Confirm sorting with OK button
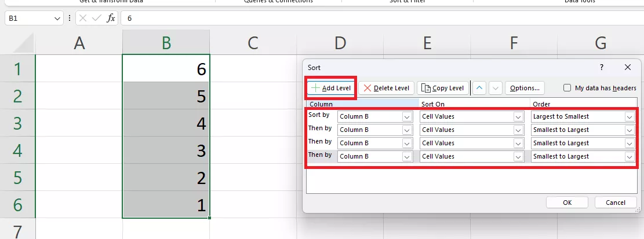This screenshot has height=239, width=644. point(567,203)
